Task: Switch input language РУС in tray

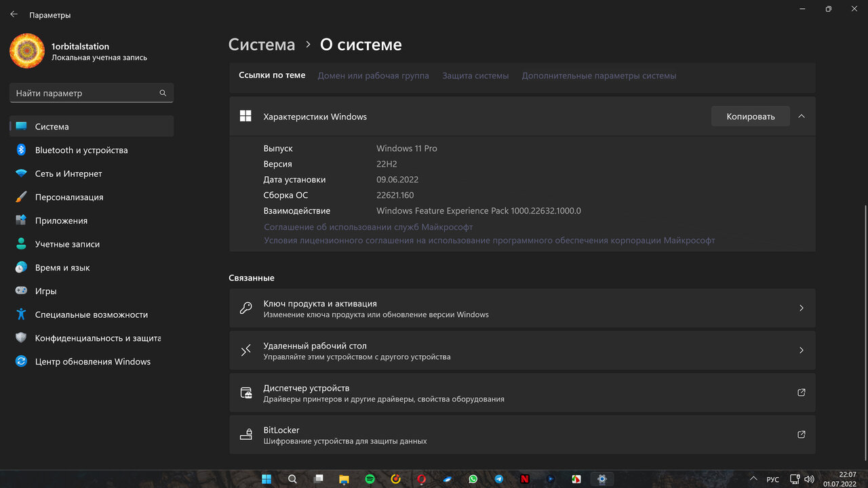Action: pyautogui.click(x=772, y=479)
